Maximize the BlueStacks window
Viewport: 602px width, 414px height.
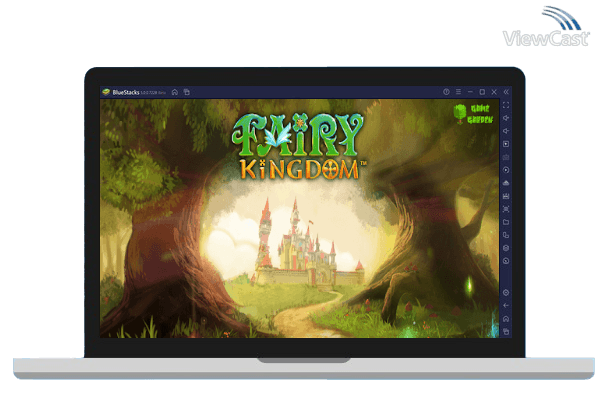pyautogui.click(x=482, y=92)
